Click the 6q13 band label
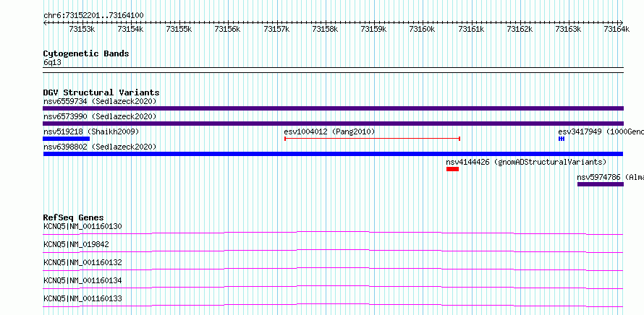 coord(52,63)
